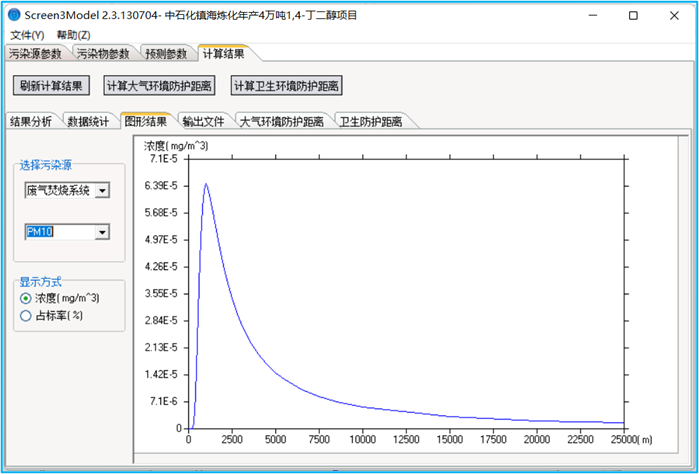Image resolution: width=699 pixels, height=474 pixels.
Task: Open the 结果分析 sub-tab
Action: point(31,121)
